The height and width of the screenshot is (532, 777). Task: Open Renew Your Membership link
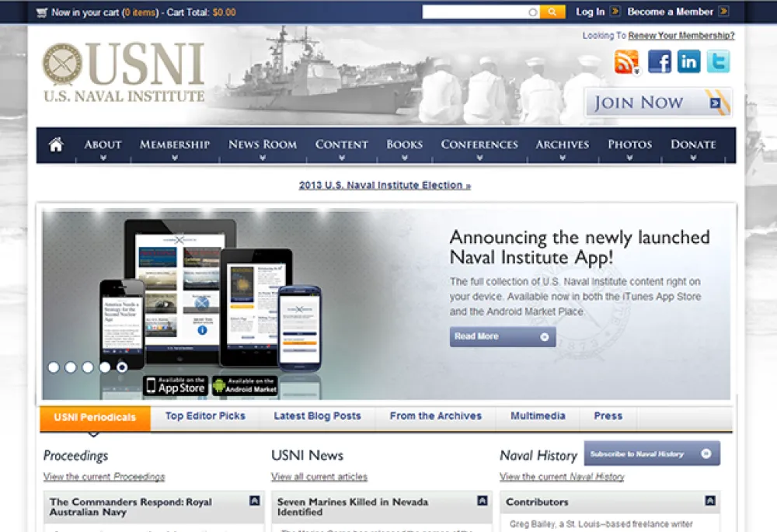681,36
